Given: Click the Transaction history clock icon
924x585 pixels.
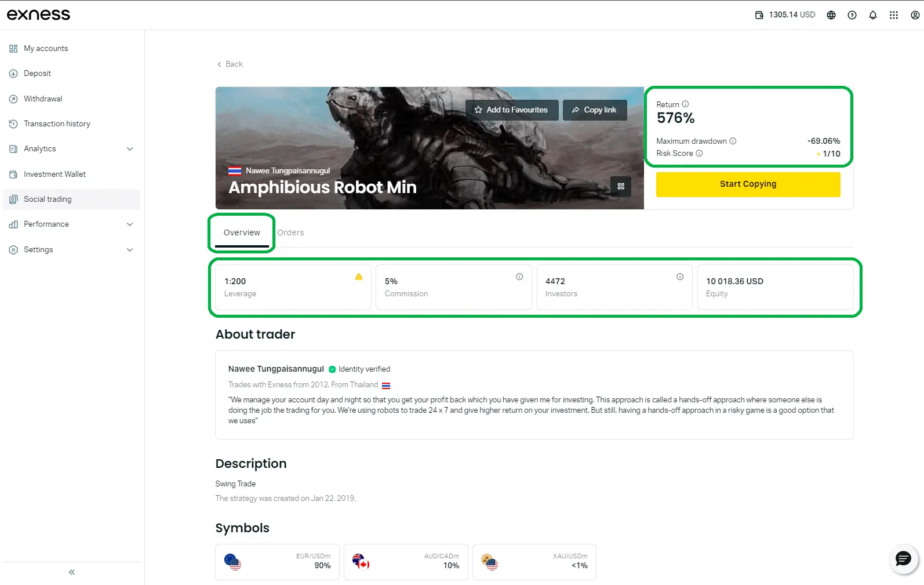Looking at the screenshot, I should coord(13,124).
